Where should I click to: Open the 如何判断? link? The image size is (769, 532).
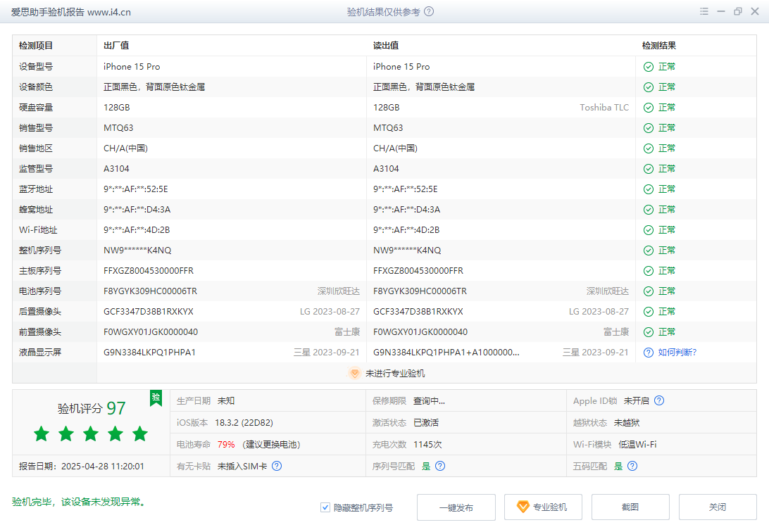(677, 353)
